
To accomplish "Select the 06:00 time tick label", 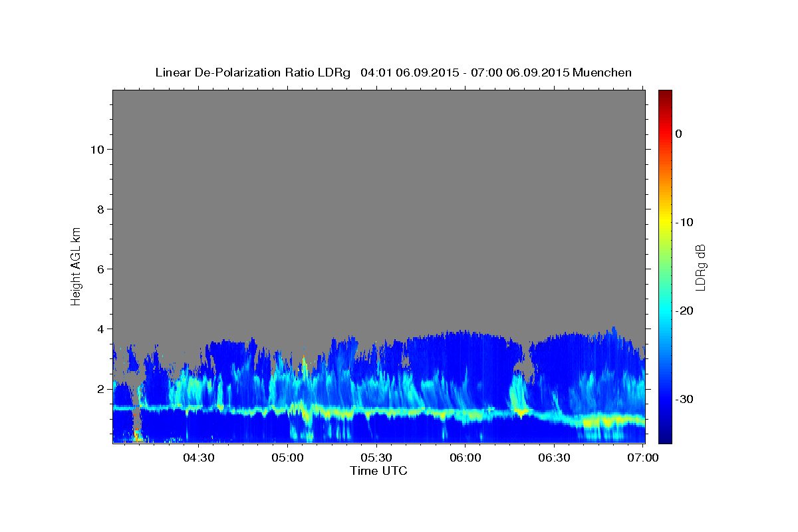I will [465, 458].
